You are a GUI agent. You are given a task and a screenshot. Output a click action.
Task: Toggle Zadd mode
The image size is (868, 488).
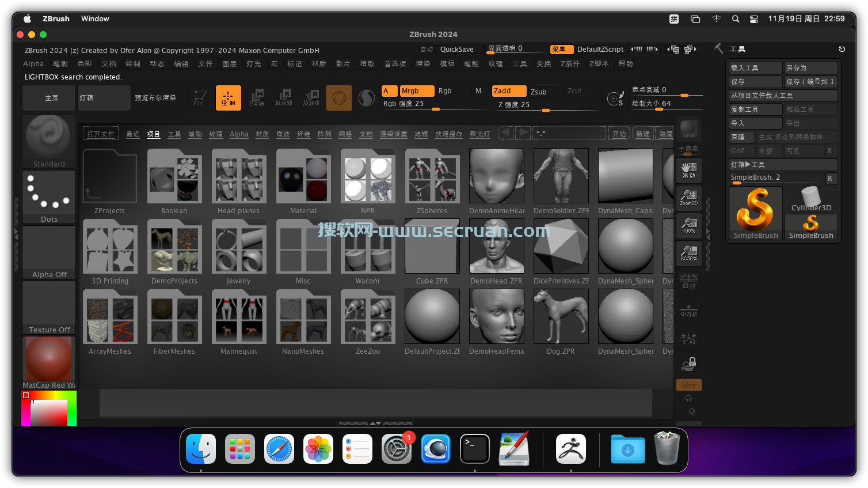[509, 91]
